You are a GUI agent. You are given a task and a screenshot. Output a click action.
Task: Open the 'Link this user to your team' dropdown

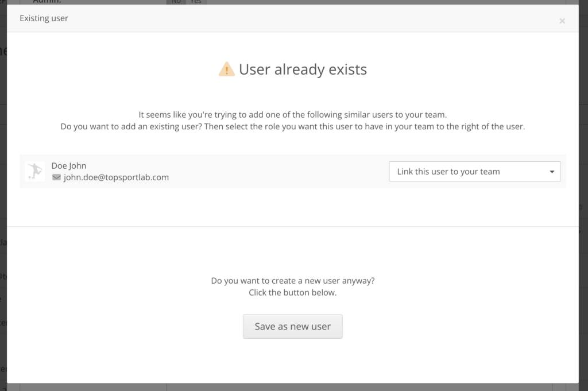pyautogui.click(x=475, y=171)
